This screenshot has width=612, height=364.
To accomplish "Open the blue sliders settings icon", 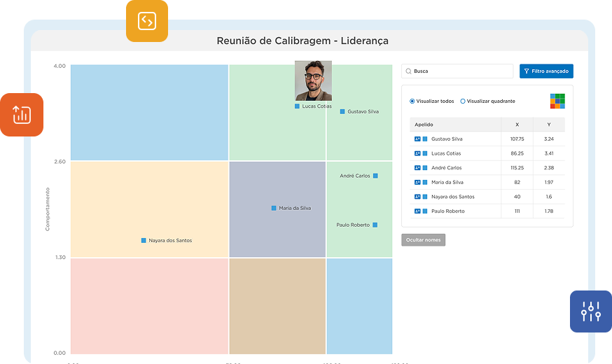I will point(591,311).
